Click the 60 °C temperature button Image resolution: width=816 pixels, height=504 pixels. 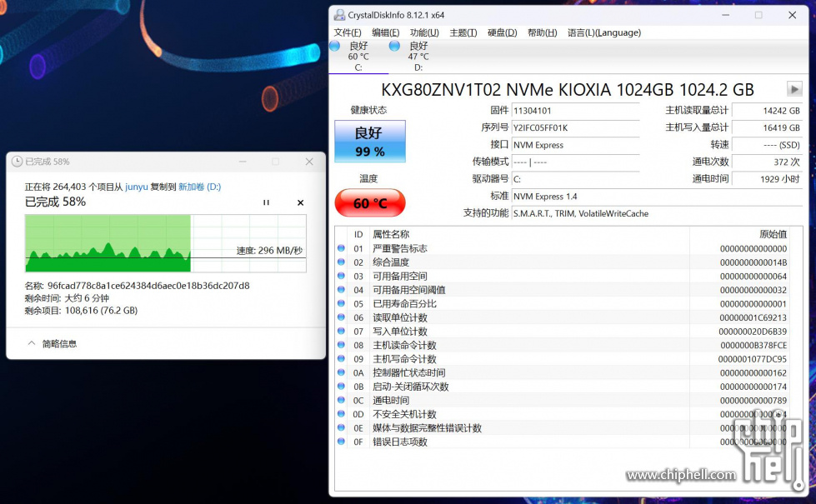(370, 202)
